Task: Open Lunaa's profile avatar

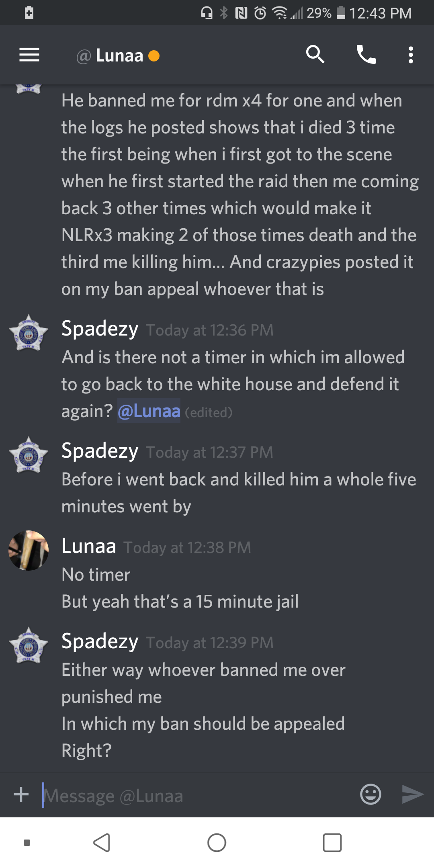Action: click(x=29, y=550)
